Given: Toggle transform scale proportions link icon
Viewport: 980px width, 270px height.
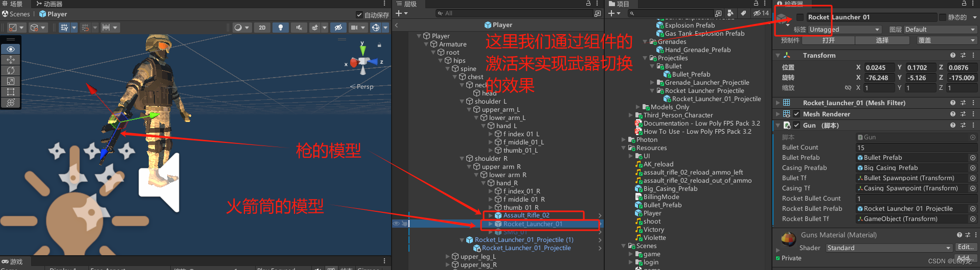Looking at the screenshot, I should 848,88.
